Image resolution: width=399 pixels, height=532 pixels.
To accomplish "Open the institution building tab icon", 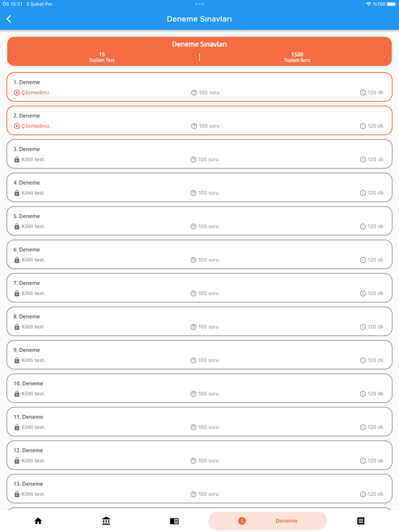I will 106,521.
